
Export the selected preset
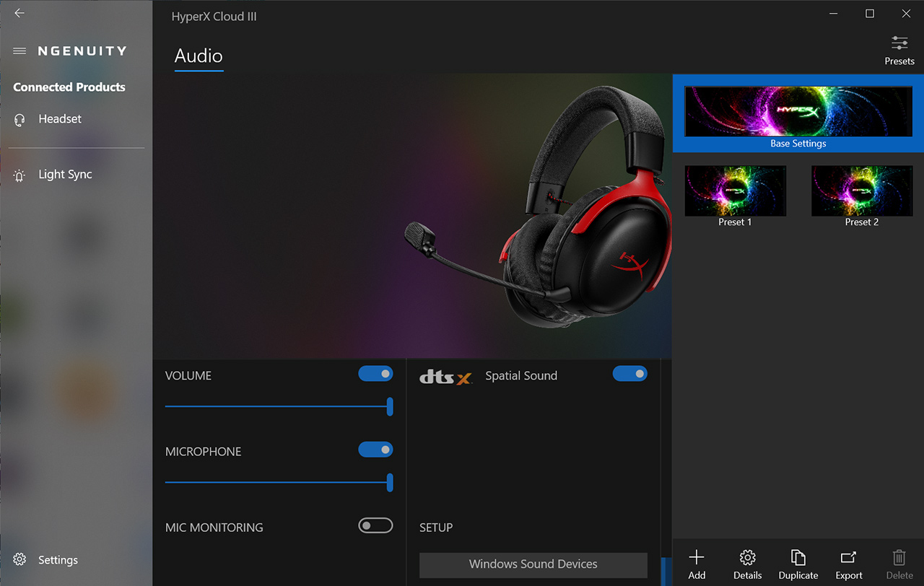(x=849, y=564)
